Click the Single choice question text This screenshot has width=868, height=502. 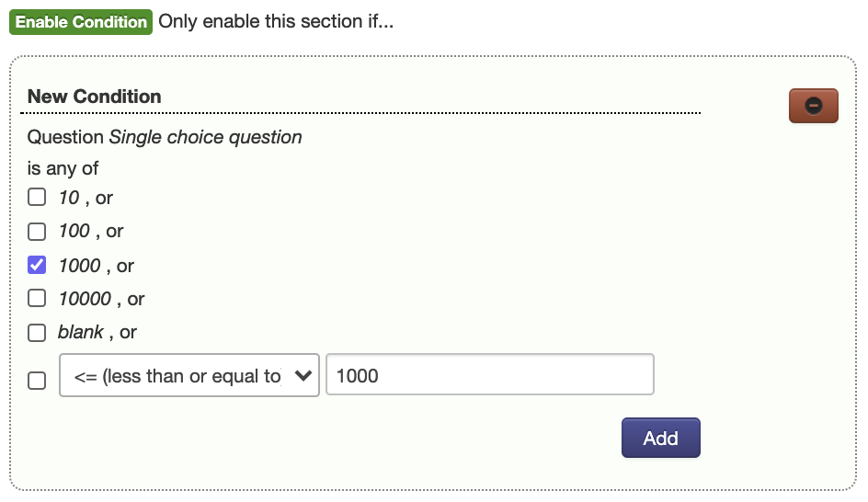coord(205,137)
